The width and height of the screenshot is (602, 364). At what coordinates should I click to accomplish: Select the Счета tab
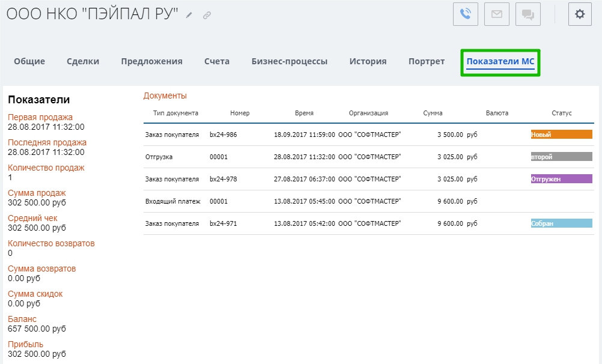click(x=217, y=61)
